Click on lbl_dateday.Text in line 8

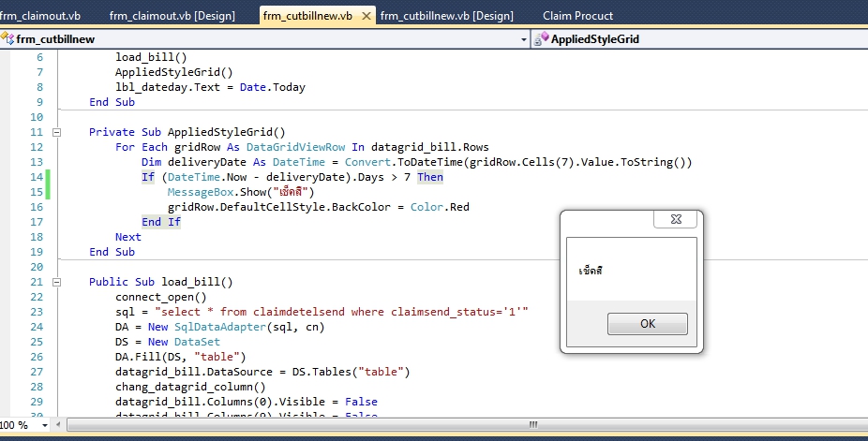tap(167, 87)
